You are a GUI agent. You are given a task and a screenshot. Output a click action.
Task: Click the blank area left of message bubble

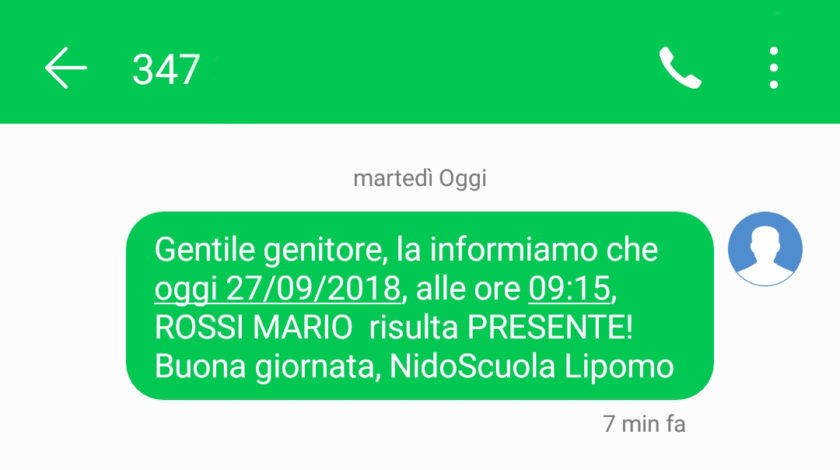point(63,305)
